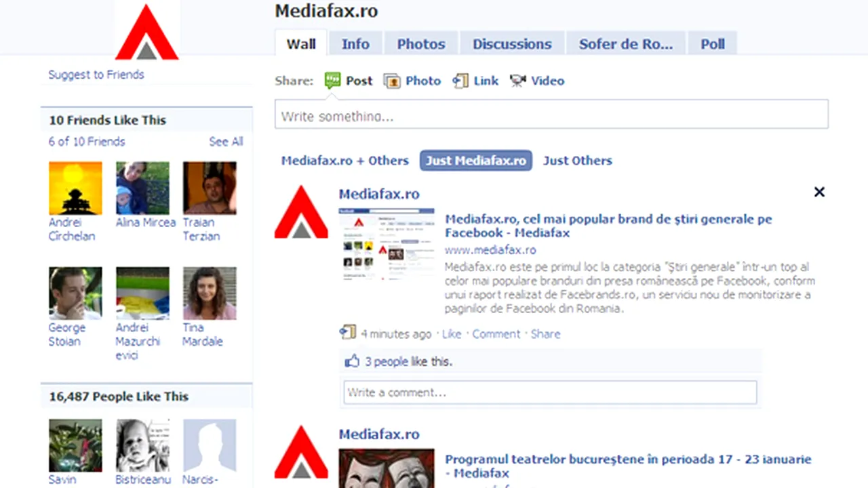Image resolution: width=868 pixels, height=488 pixels.
Task: Click Comment under the first post
Action: [x=496, y=334]
